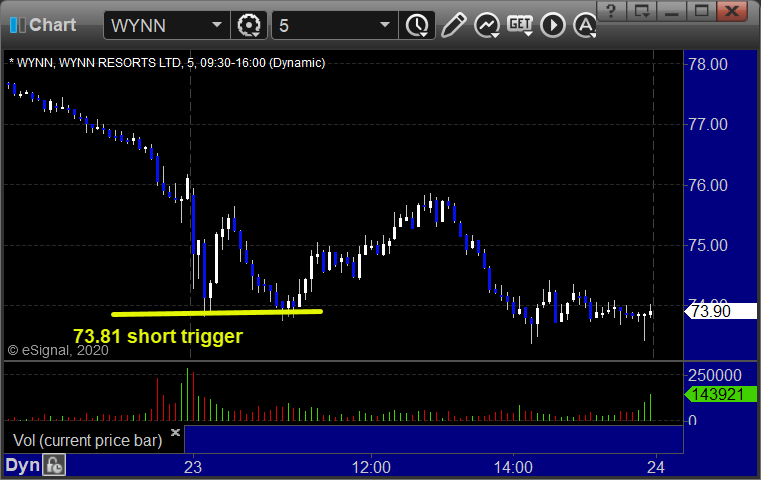The image size is (761, 480).
Task: Toggle the lock icon next to Dyn
Action: point(54,465)
